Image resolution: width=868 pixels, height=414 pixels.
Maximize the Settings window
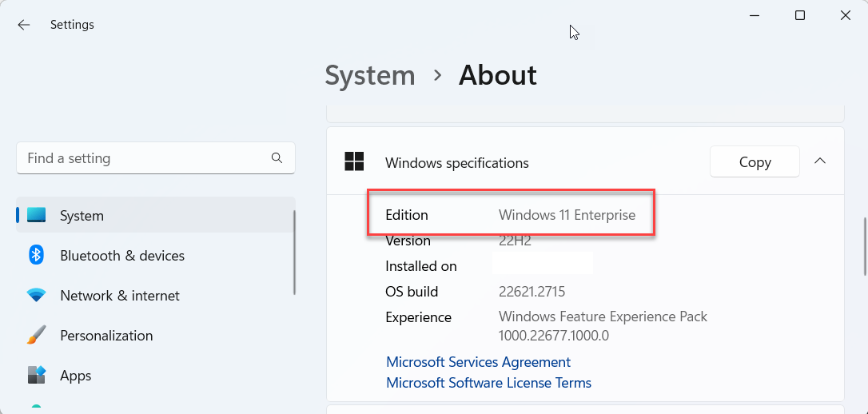tap(800, 15)
